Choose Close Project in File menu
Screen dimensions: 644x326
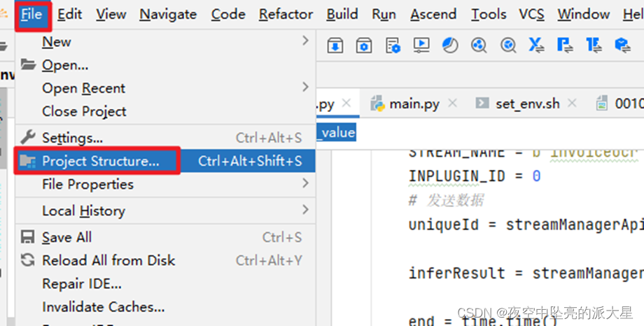click(165, 111)
